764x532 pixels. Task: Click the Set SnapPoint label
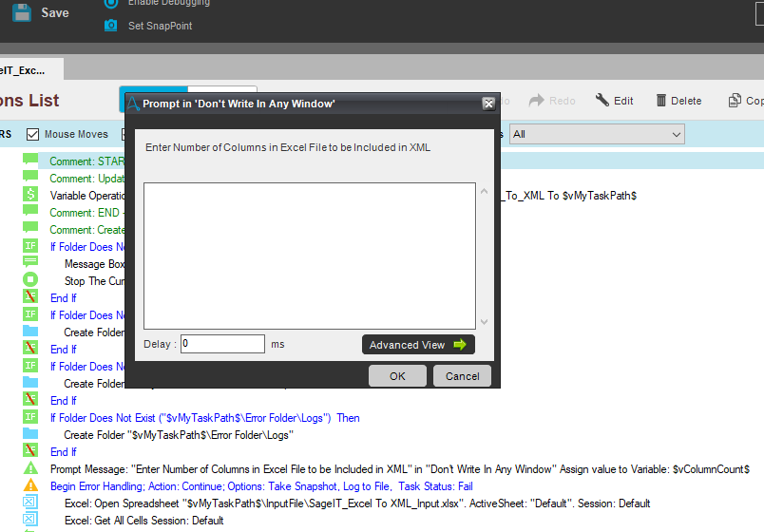tap(160, 26)
